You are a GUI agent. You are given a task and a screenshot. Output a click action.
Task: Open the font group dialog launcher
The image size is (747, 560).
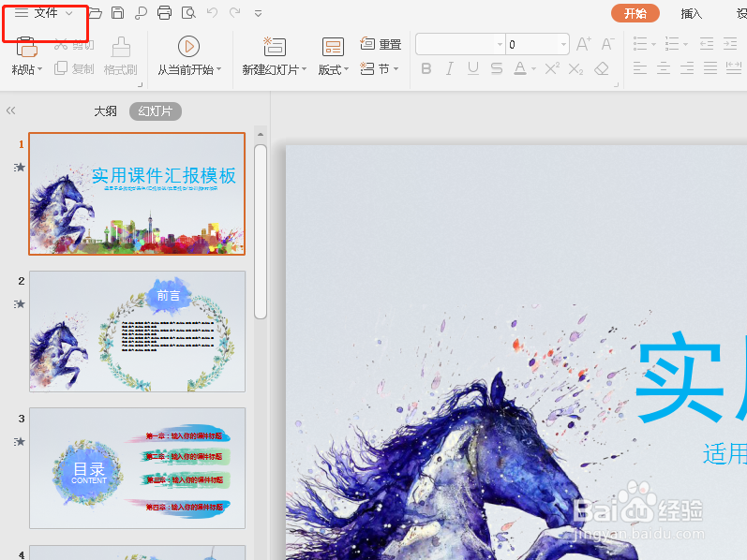[x=616, y=85]
